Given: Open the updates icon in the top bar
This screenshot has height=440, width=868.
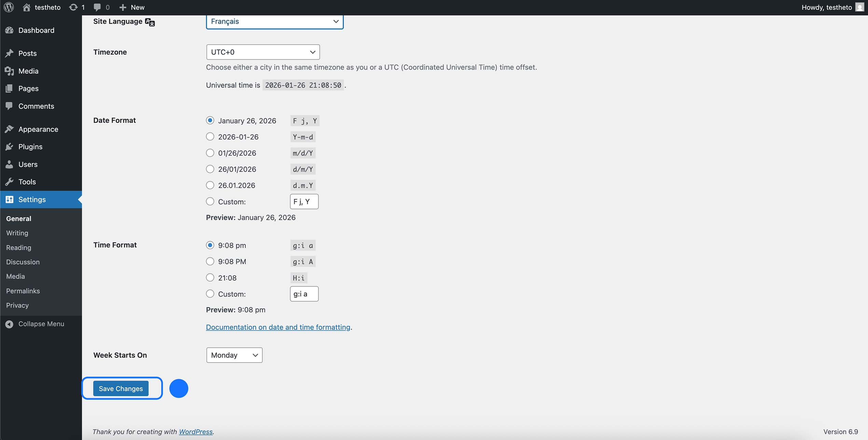Looking at the screenshot, I should [x=73, y=7].
